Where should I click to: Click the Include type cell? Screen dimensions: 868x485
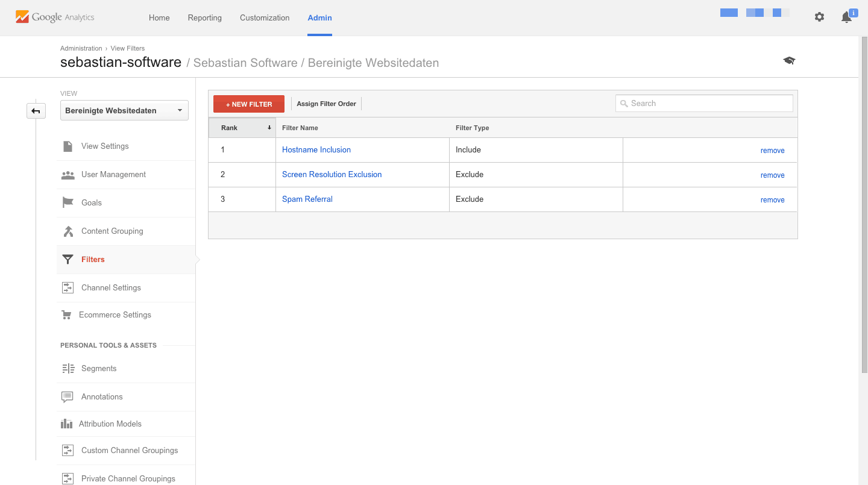pyautogui.click(x=536, y=150)
